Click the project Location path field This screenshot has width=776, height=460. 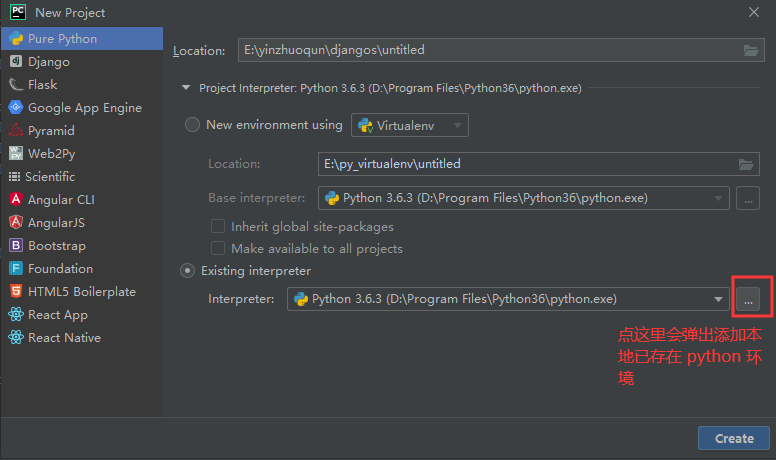[x=501, y=50]
